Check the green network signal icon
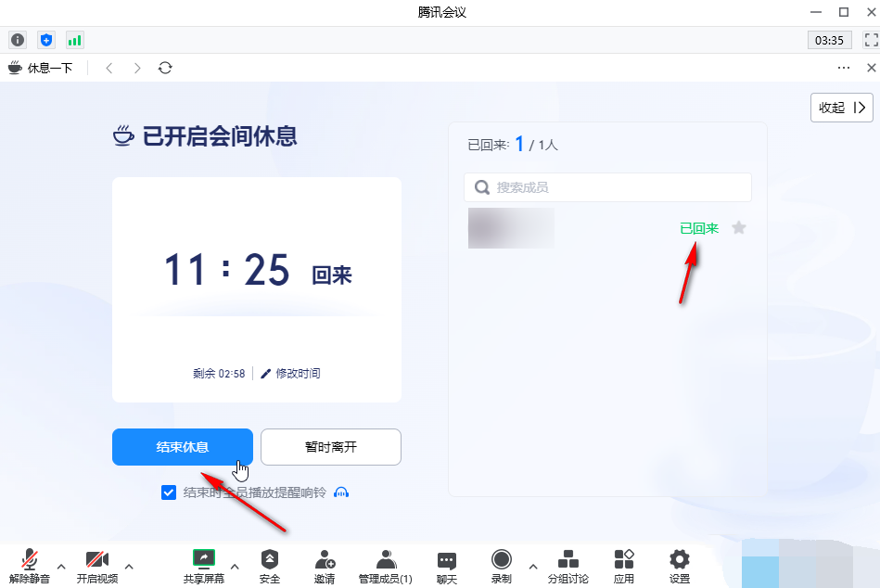 coord(74,40)
